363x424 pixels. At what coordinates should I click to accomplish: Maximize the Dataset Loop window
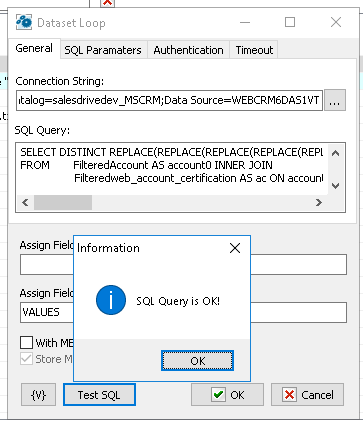pos(290,22)
